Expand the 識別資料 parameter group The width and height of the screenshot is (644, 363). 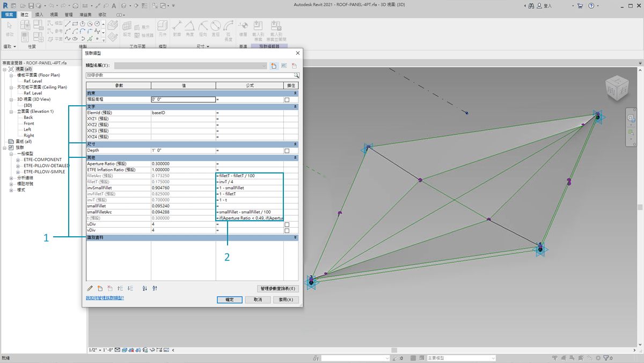[295, 237]
